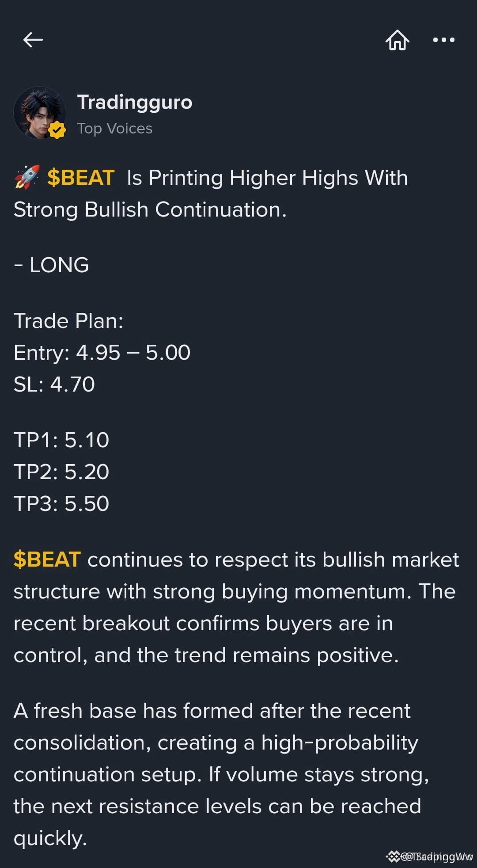Select the "- LONG" line
The height and width of the screenshot is (868, 477).
tap(51, 265)
